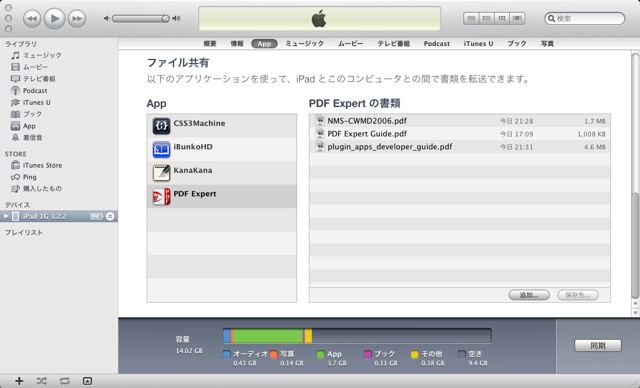The image size is (640, 388).
Task: Select the iPad 1G device entry
Action: (x=59, y=216)
